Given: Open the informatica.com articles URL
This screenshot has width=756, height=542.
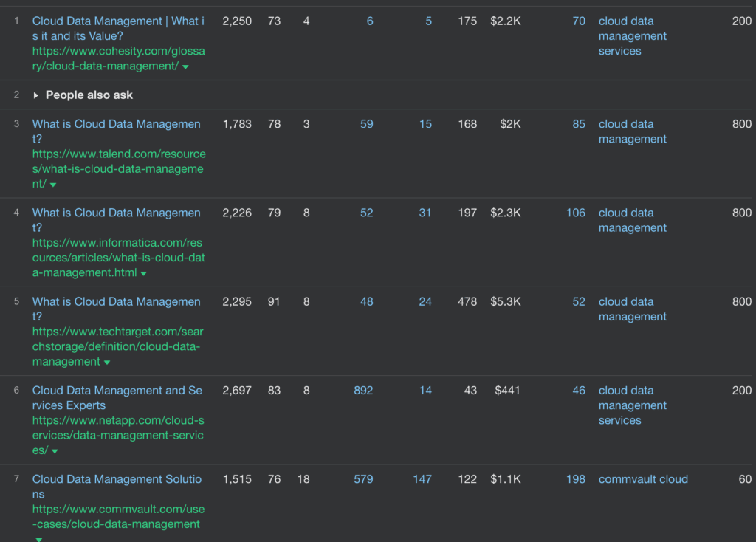Looking at the screenshot, I should point(119,258).
